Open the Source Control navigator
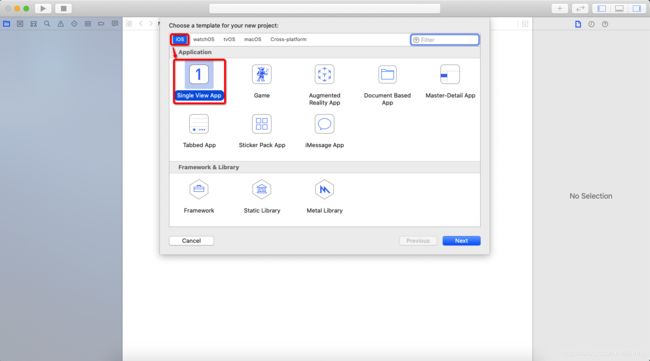This screenshot has height=361, width=650. (x=20, y=24)
